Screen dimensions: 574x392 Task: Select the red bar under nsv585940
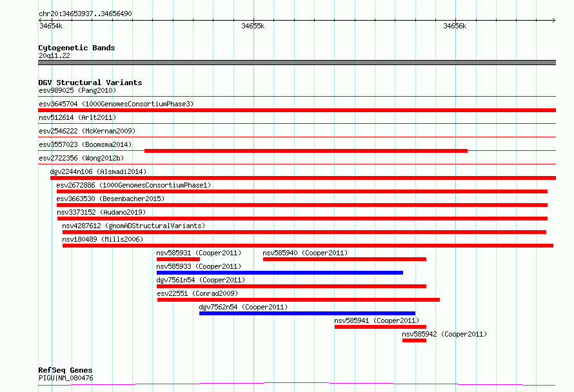click(344, 259)
